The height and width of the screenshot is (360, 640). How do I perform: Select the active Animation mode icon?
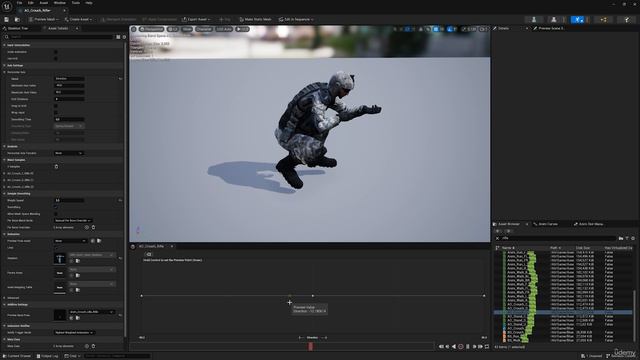coord(577,19)
